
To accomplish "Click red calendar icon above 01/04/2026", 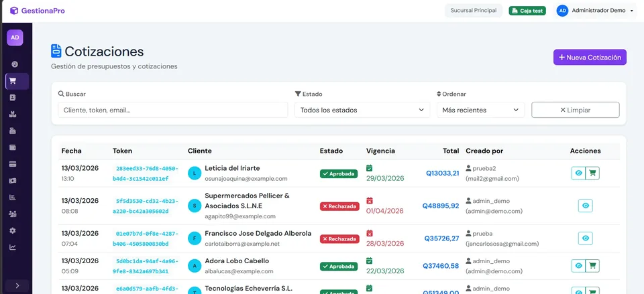I will coord(369,200).
